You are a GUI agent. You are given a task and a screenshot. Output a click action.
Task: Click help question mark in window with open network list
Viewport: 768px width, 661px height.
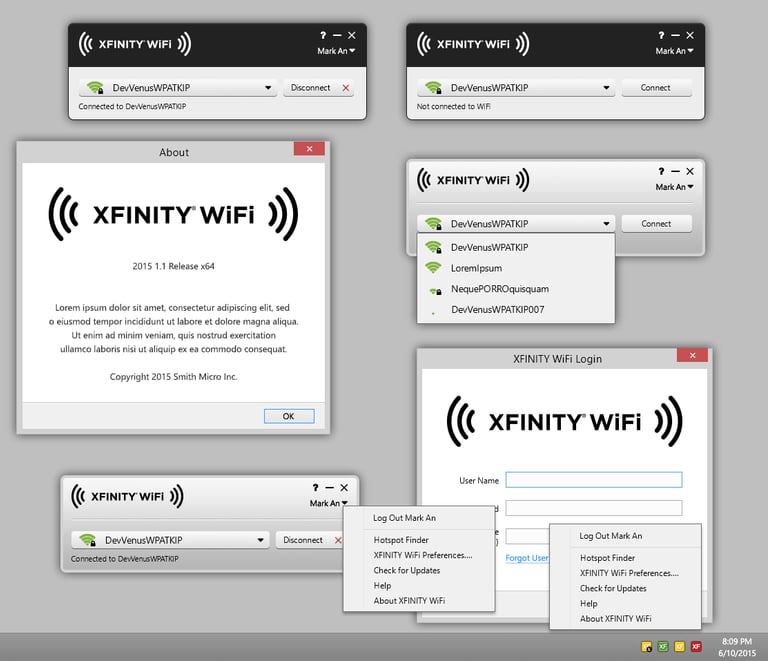pos(661,171)
